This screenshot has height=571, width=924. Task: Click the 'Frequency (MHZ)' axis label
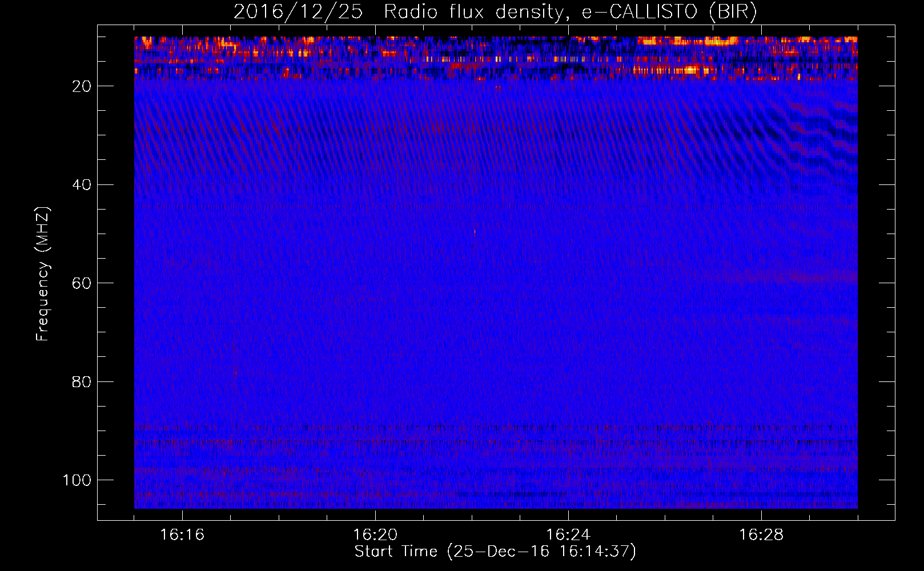click(x=43, y=274)
